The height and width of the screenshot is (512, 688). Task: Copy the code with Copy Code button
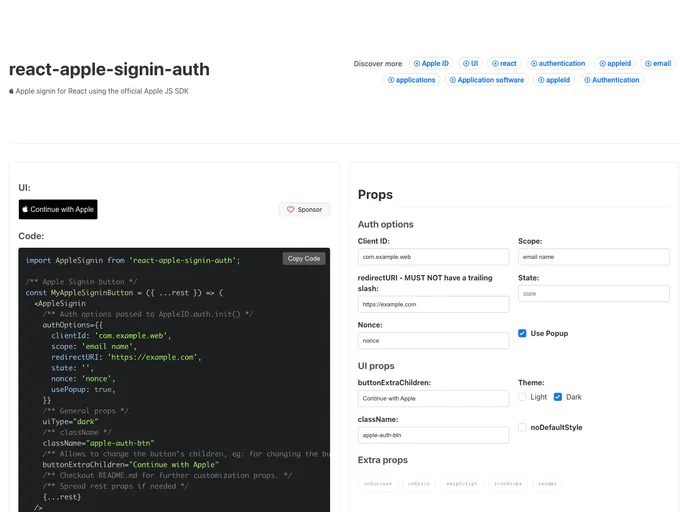click(x=304, y=258)
